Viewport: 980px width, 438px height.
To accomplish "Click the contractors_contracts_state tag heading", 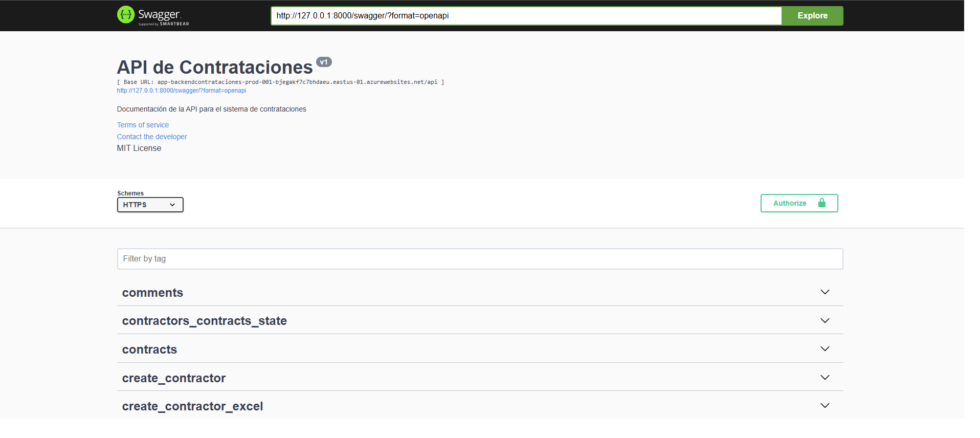I will (x=204, y=321).
